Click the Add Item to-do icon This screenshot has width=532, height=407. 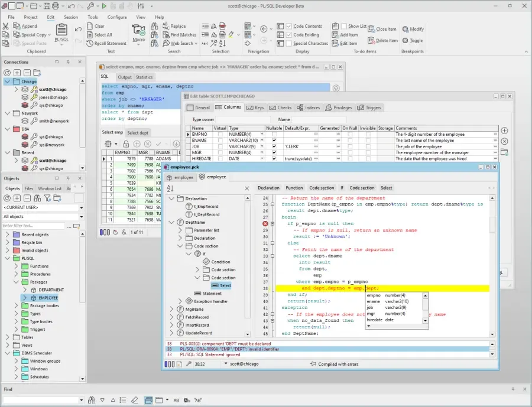[335, 35]
